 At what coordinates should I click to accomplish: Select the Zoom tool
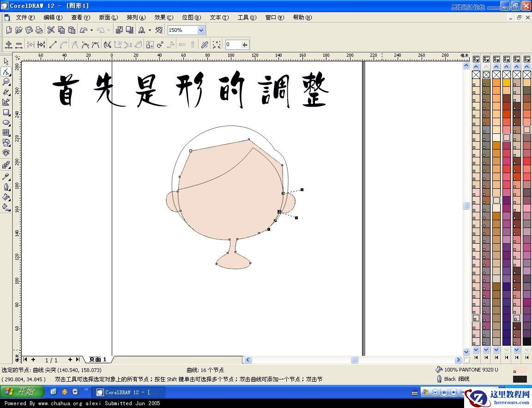click(x=6, y=82)
